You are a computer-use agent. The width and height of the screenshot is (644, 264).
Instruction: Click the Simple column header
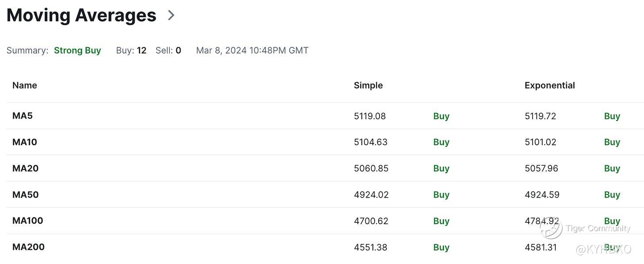368,85
